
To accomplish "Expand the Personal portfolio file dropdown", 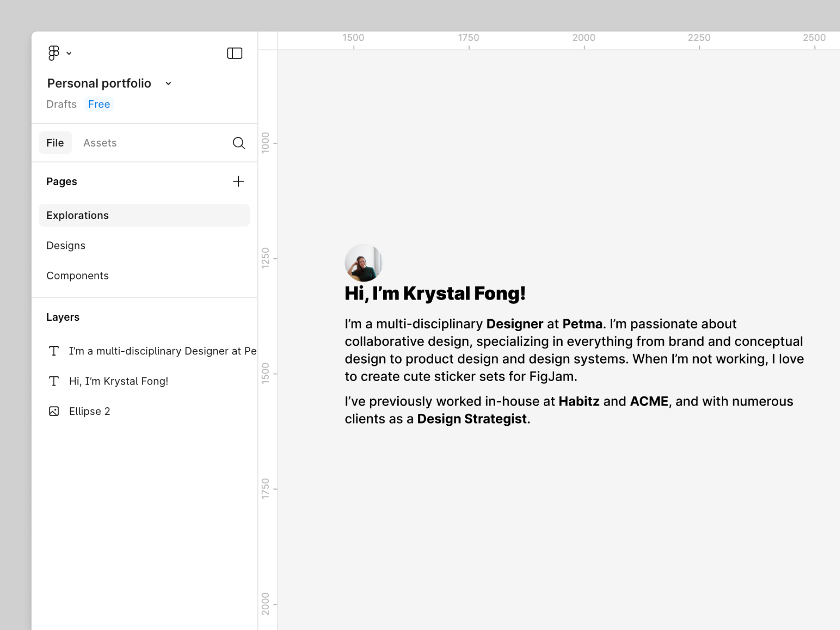I will [168, 84].
